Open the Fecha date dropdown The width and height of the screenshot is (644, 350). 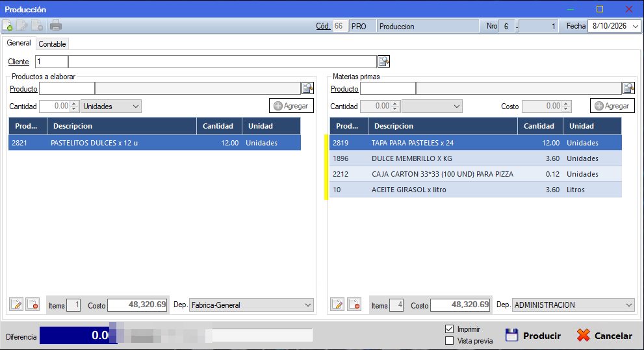click(x=636, y=26)
